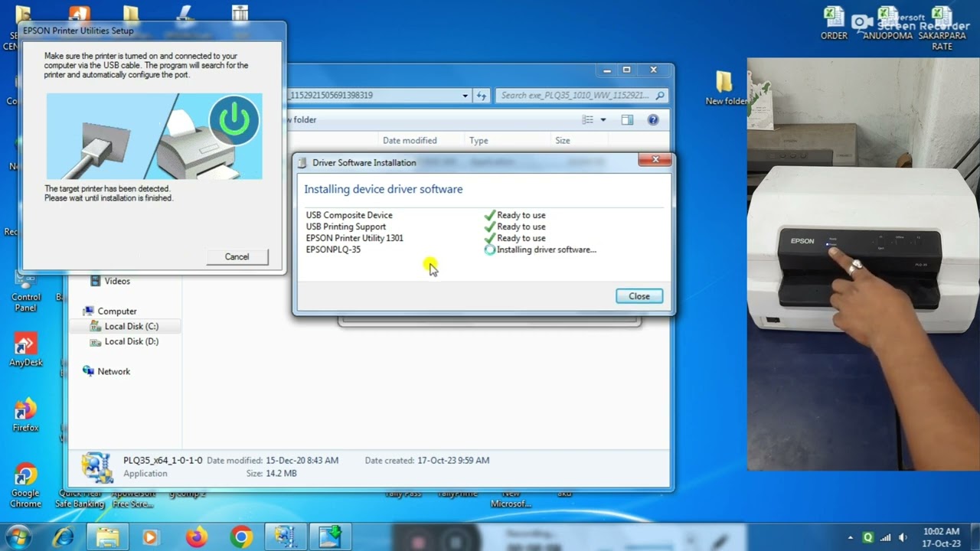Open the volume speaker tray icon
This screenshot has height=551, width=980.
coord(903,538)
